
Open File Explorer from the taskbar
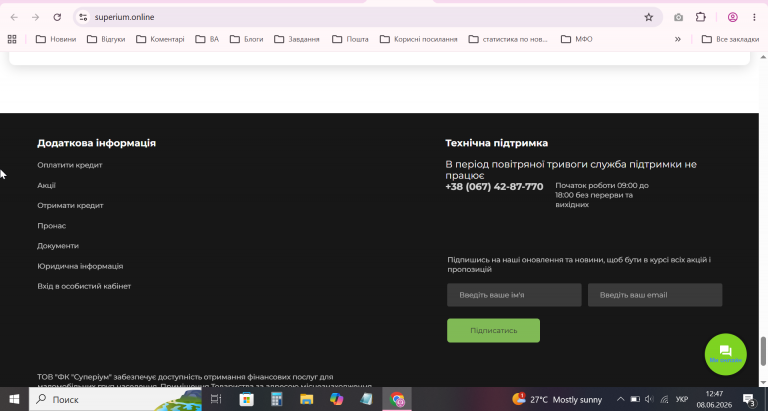click(x=307, y=399)
